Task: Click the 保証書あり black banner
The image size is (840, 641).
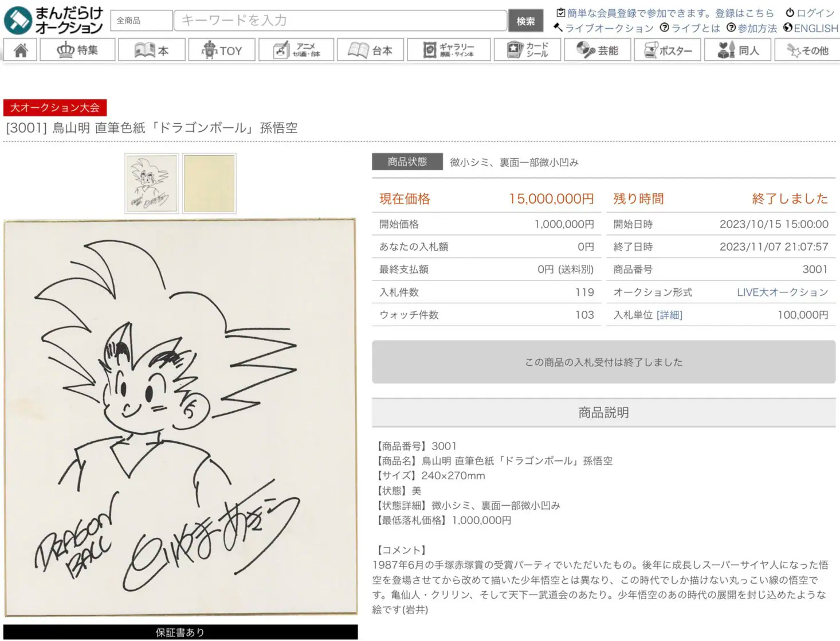Action: click(x=180, y=632)
